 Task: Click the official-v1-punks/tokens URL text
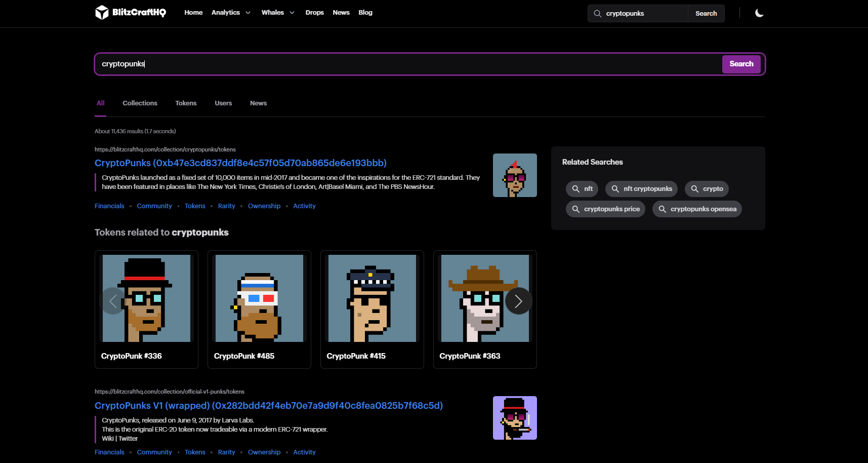pos(170,392)
